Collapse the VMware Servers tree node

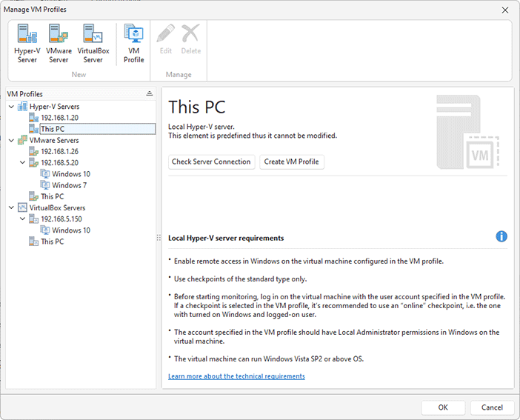coord(11,140)
